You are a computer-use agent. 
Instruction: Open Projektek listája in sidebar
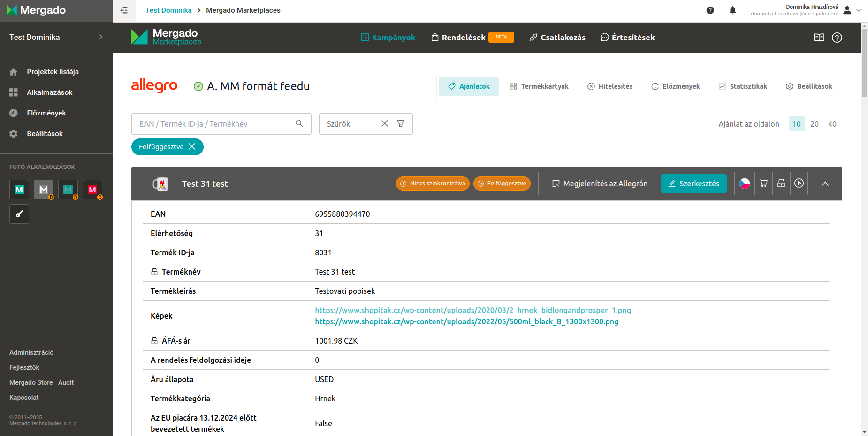coord(53,72)
